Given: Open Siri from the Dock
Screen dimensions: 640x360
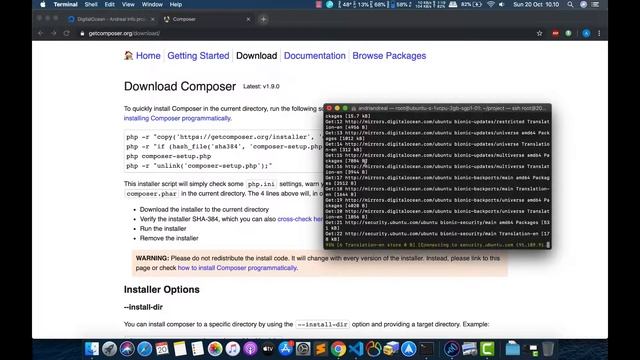Looking at the screenshot, I should 127,349.
